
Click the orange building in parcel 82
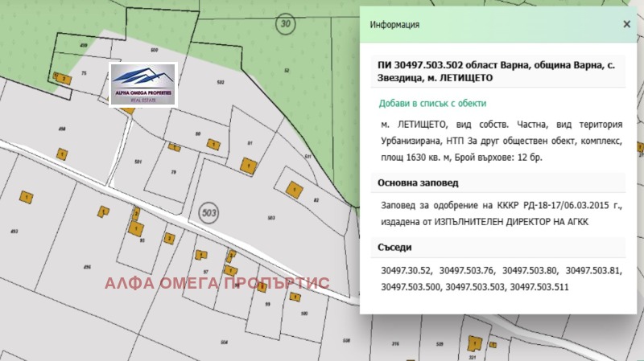tap(295, 191)
